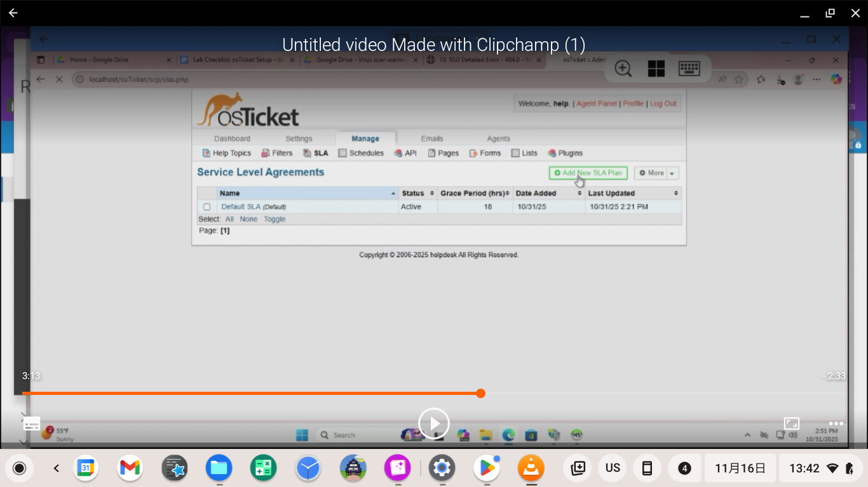Open the dark starred text app in shelf

tap(174, 469)
